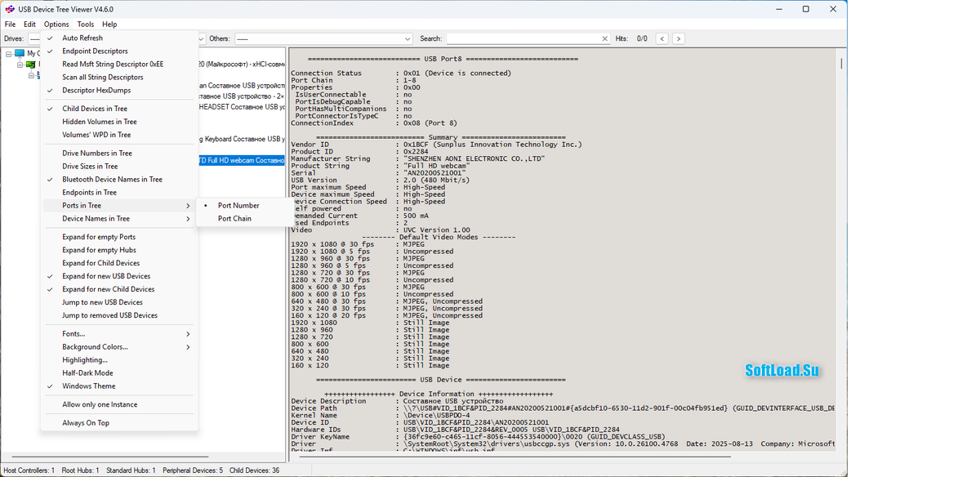
Task: Enable Expand for empty Ports
Action: [119, 237]
